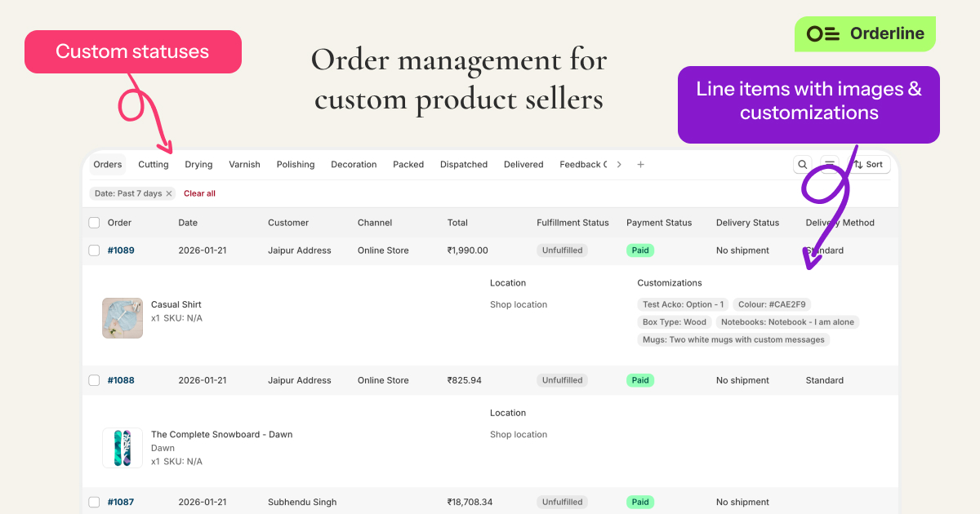Click Paid badge on order #1088
The width and height of the screenshot is (980, 514).
tap(640, 380)
